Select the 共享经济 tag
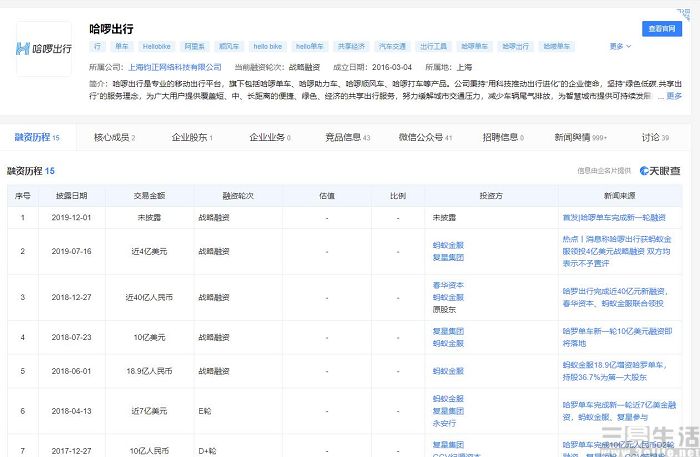The width and height of the screenshot is (700, 457). pos(351,46)
